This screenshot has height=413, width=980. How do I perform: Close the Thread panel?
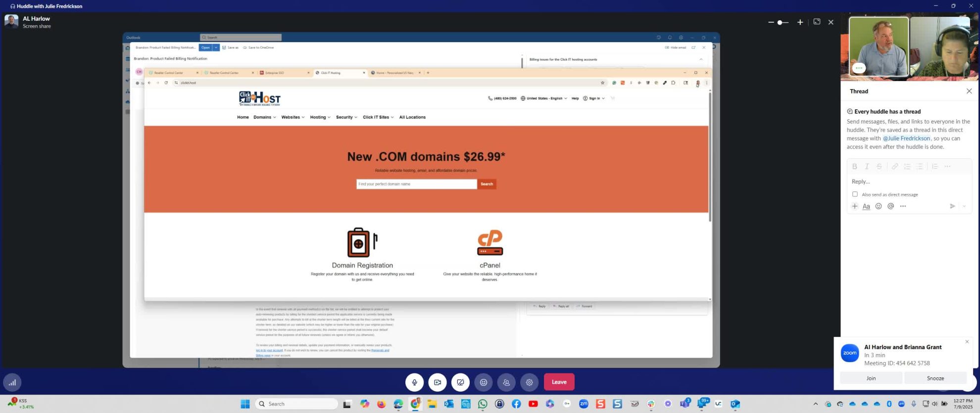969,91
